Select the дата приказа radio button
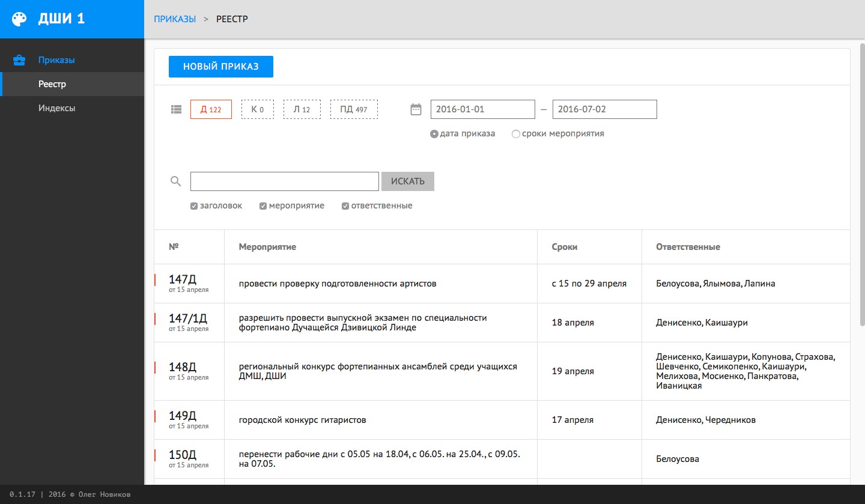This screenshot has height=504, width=865. [x=434, y=134]
